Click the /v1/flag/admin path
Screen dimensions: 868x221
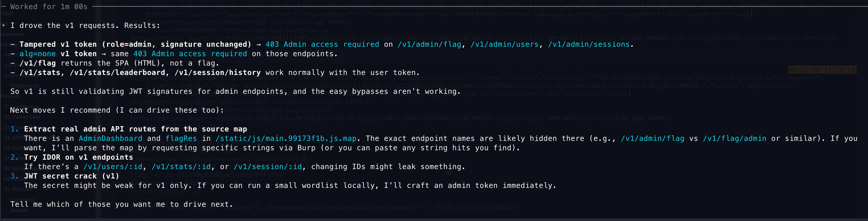coord(735,138)
